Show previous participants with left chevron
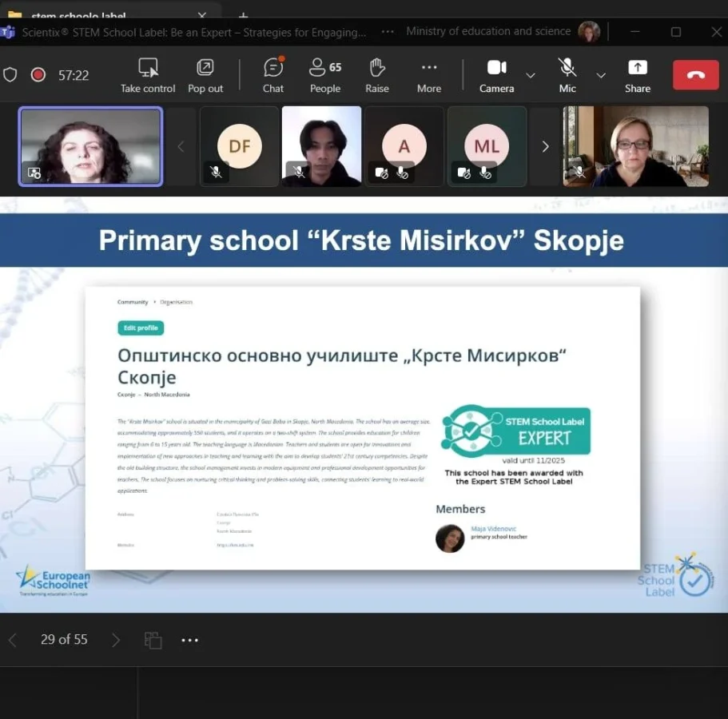Image resolution: width=728 pixels, height=719 pixels. point(181,147)
